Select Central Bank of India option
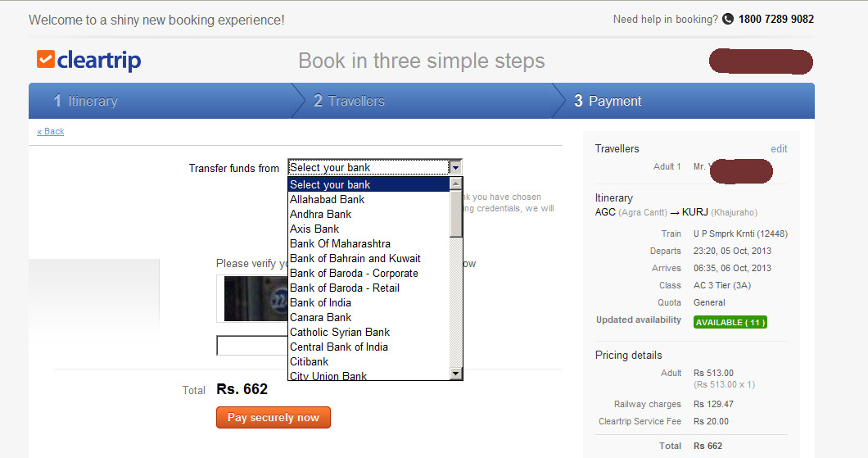The width and height of the screenshot is (868, 458). click(x=339, y=347)
